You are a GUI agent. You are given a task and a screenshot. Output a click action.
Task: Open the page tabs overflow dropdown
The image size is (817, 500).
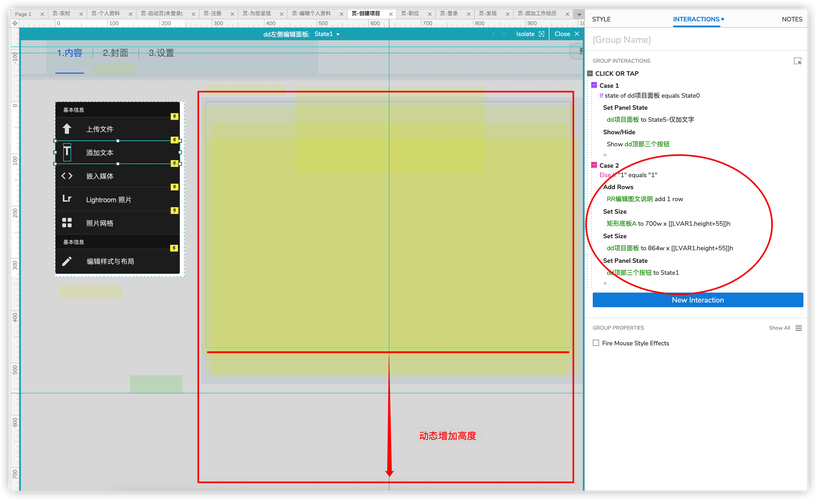click(579, 14)
